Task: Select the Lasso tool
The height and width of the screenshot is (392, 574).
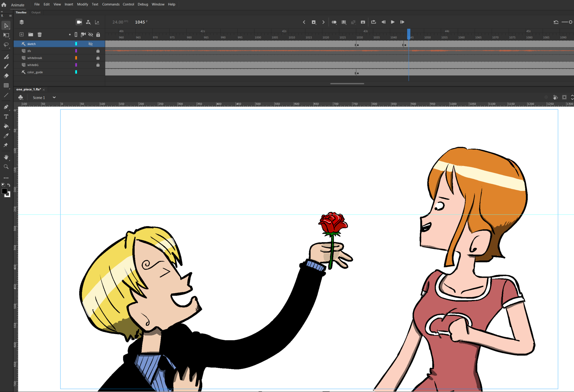Action: [6, 45]
